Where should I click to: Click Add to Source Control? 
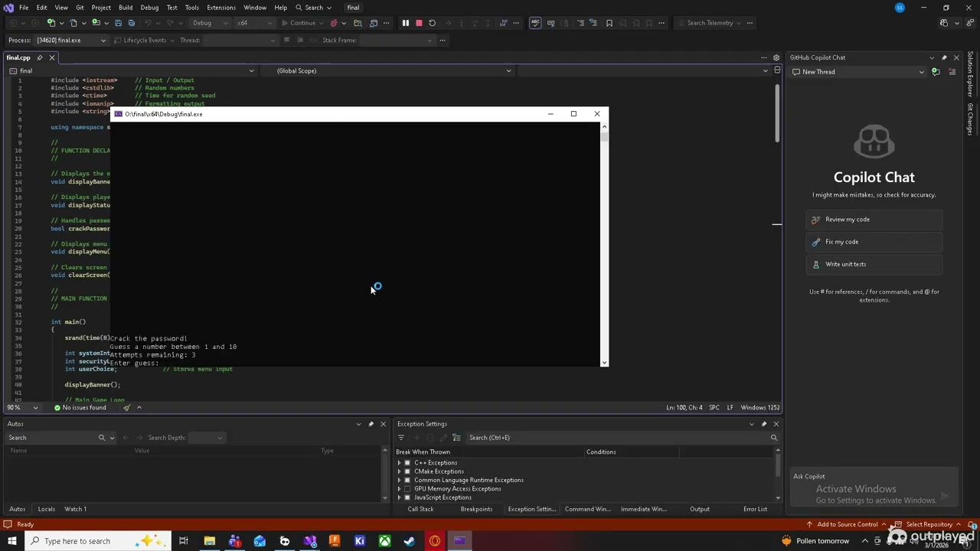tap(847, 524)
